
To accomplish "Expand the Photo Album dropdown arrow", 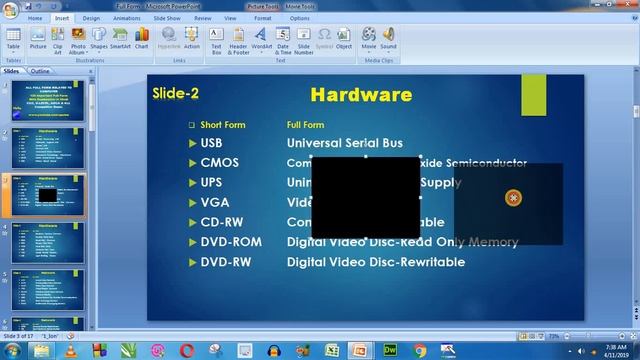I will (x=87, y=53).
